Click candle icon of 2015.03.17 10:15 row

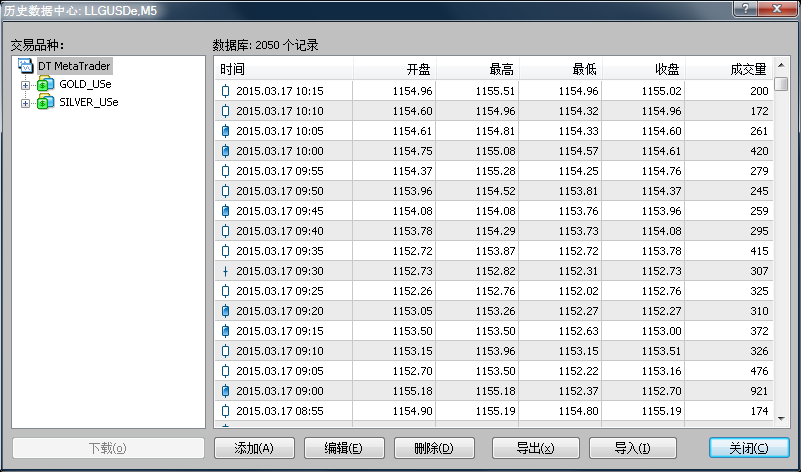coord(225,91)
